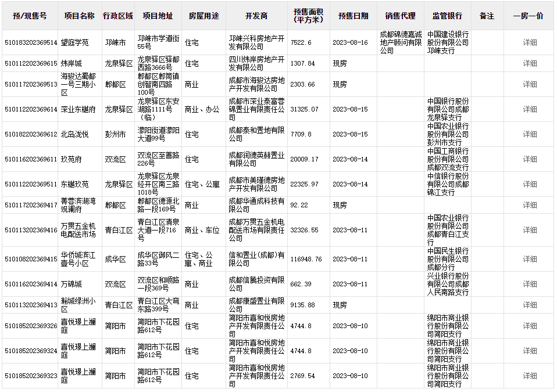Click 详细 in the 玖苑府 row
The width and height of the screenshot is (557, 392).
[530, 159]
